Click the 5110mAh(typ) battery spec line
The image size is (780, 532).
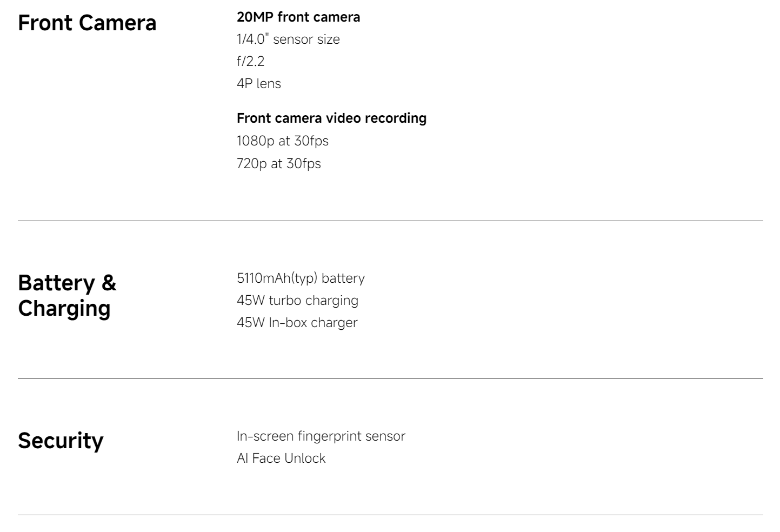[x=301, y=278]
